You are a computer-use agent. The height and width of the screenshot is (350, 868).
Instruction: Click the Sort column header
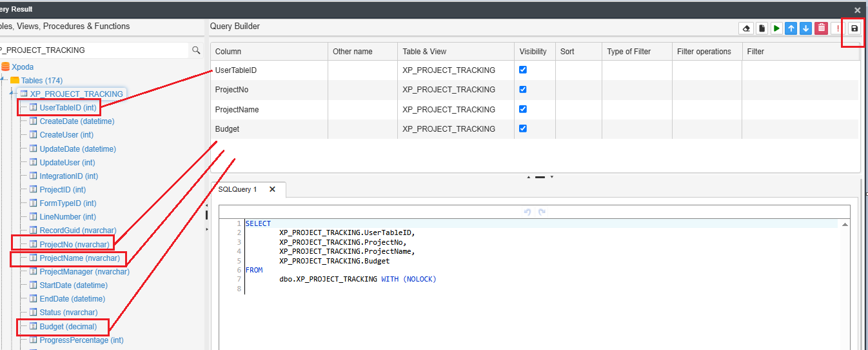pyautogui.click(x=578, y=52)
